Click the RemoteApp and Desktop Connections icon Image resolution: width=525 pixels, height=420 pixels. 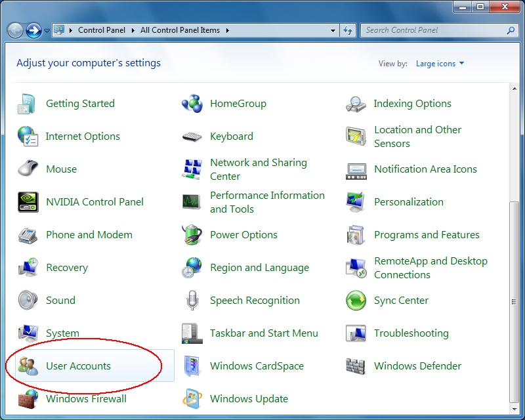pos(356,268)
